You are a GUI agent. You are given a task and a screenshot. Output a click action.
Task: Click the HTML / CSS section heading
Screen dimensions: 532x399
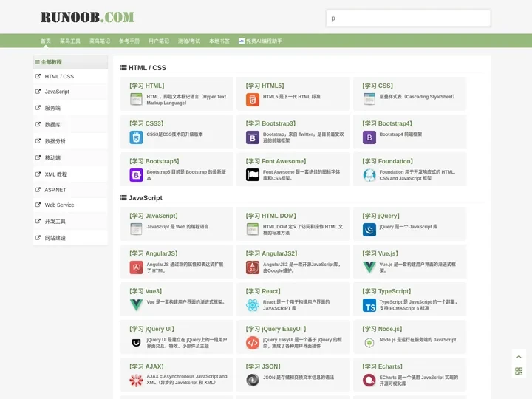[143, 68]
